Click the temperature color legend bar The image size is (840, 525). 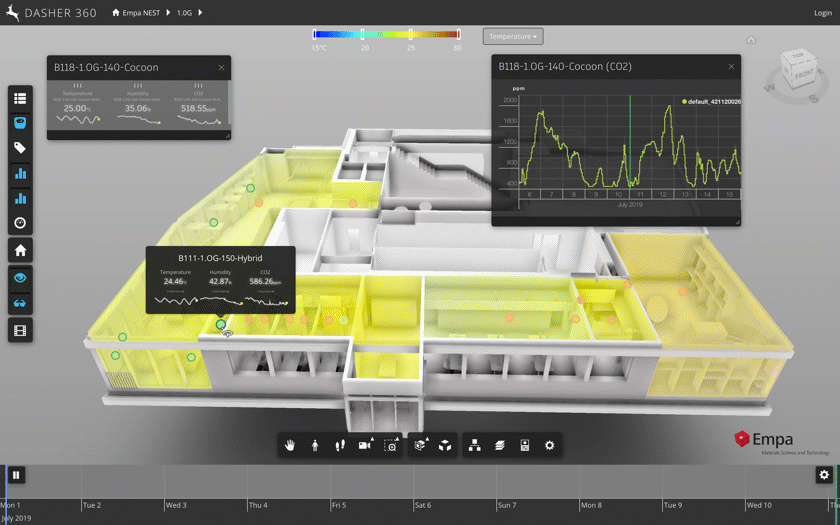point(386,34)
